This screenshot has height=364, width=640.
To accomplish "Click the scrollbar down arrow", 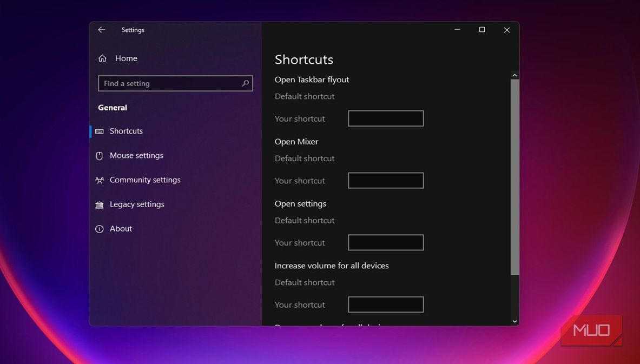I will coord(514,322).
